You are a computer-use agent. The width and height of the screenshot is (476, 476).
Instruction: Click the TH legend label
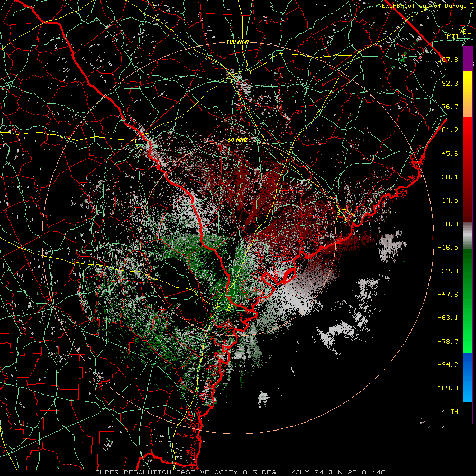click(454, 412)
